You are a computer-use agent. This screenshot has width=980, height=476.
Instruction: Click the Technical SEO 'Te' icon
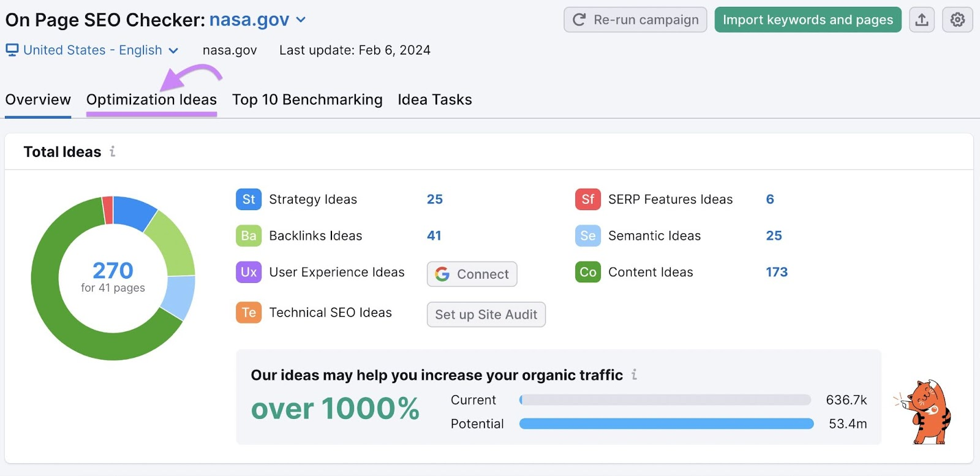tap(248, 312)
